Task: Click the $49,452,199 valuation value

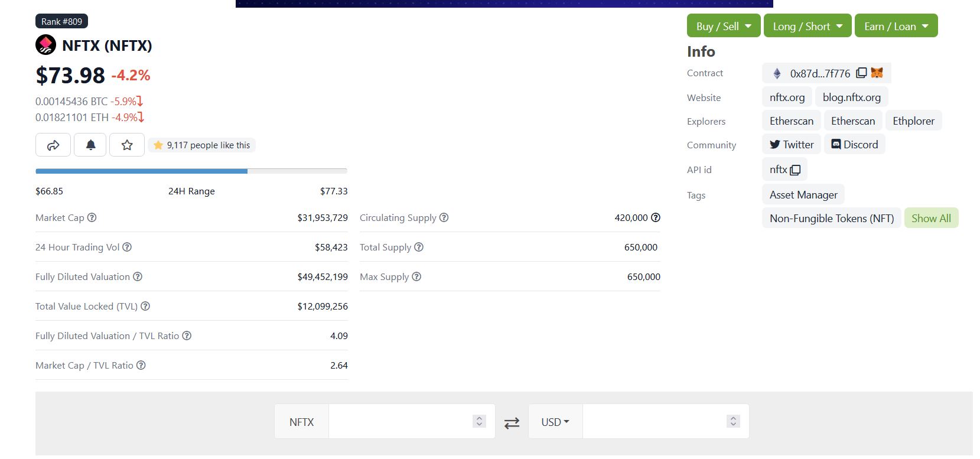Action: (x=323, y=277)
